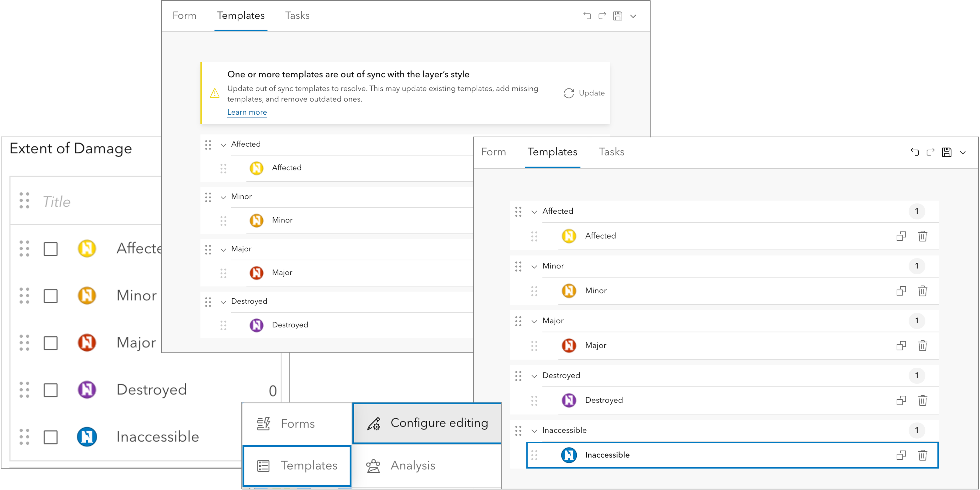This screenshot has height=490, width=980.
Task: Click the Update button in the sync warning
Action: pos(584,93)
